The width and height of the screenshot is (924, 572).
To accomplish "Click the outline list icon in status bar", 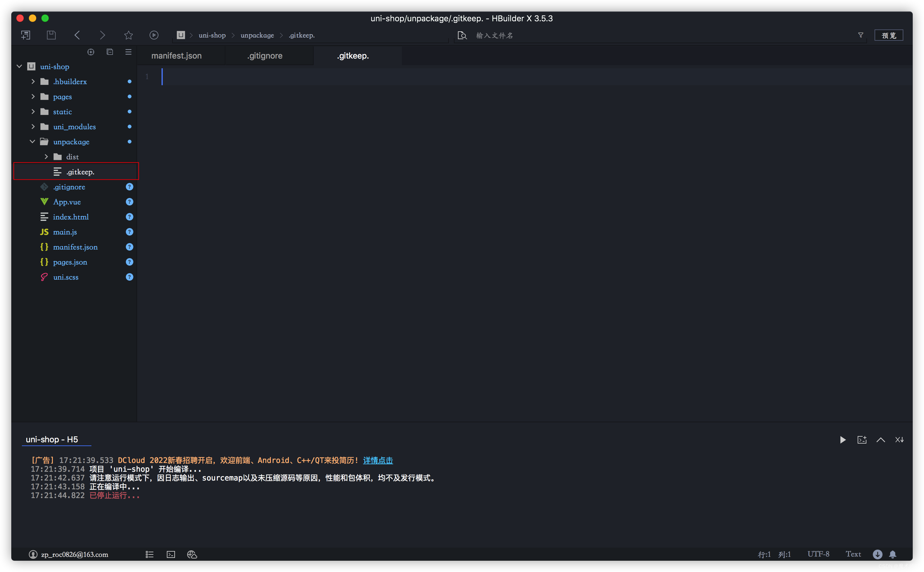I will tap(150, 554).
